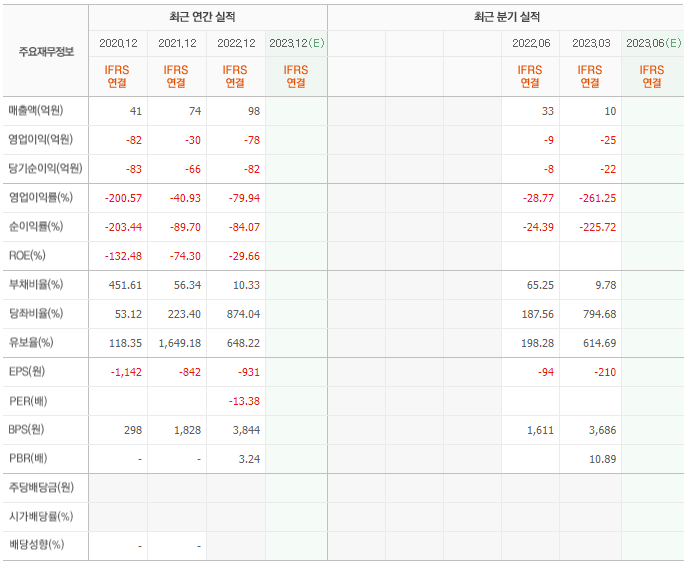The height and width of the screenshot is (564, 690).
Task: Click 영업이익 value -30 for 2021.12
Action: 193,140
